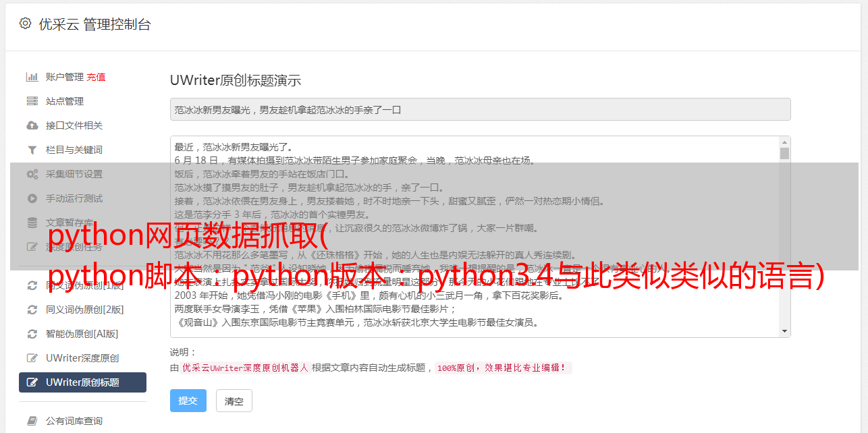The width and height of the screenshot is (868, 433).
Task: Click the generated title field
Action: click(480, 109)
